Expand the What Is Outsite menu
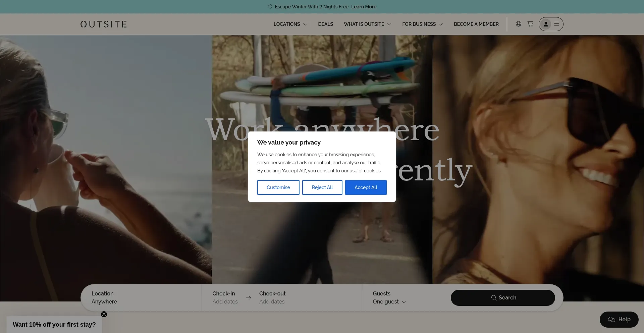Screen dimensions: 644x333 pyautogui.click(x=367, y=24)
